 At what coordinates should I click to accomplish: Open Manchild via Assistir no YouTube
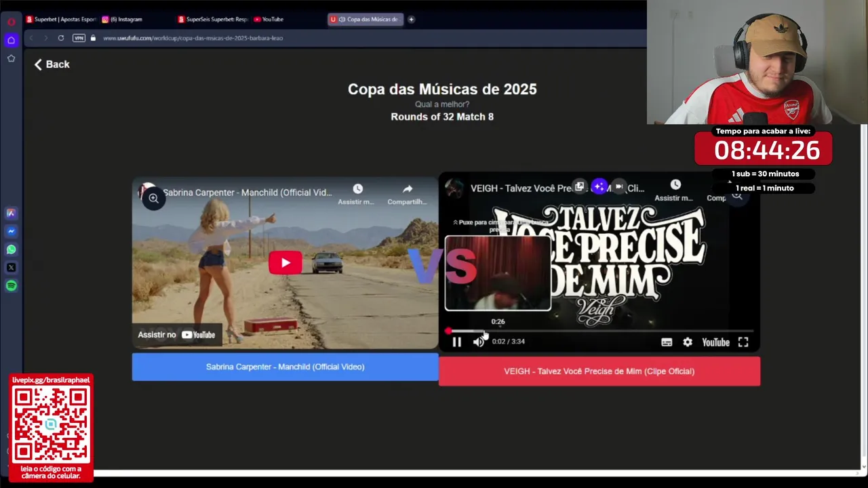pyautogui.click(x=176, y=335)
